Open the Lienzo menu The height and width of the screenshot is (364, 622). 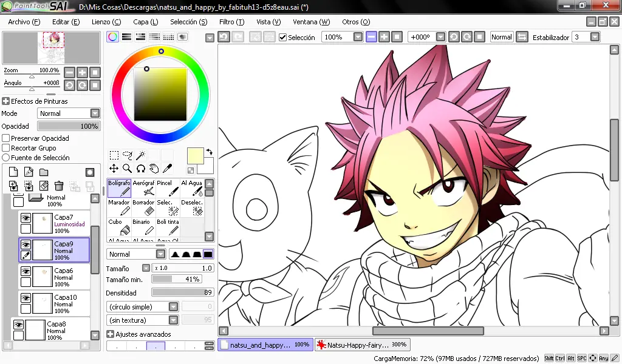106,22
